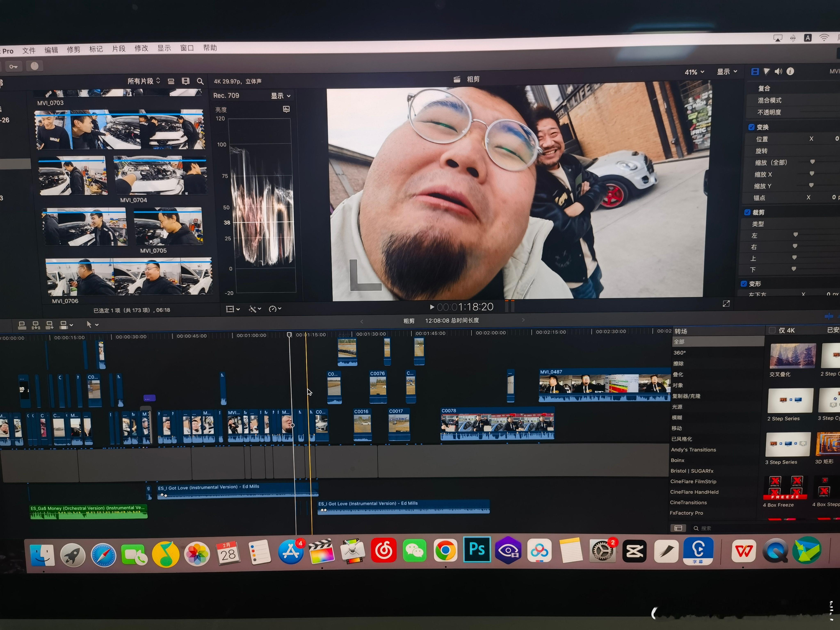Open NetEase Cloud Music in the Dock
The width and height of the screenshot is (840, 630).
[x=383, y=550]
